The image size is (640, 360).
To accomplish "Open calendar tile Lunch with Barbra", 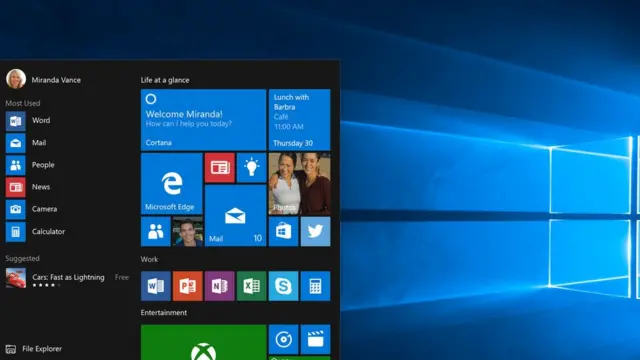I will (299, 120).
